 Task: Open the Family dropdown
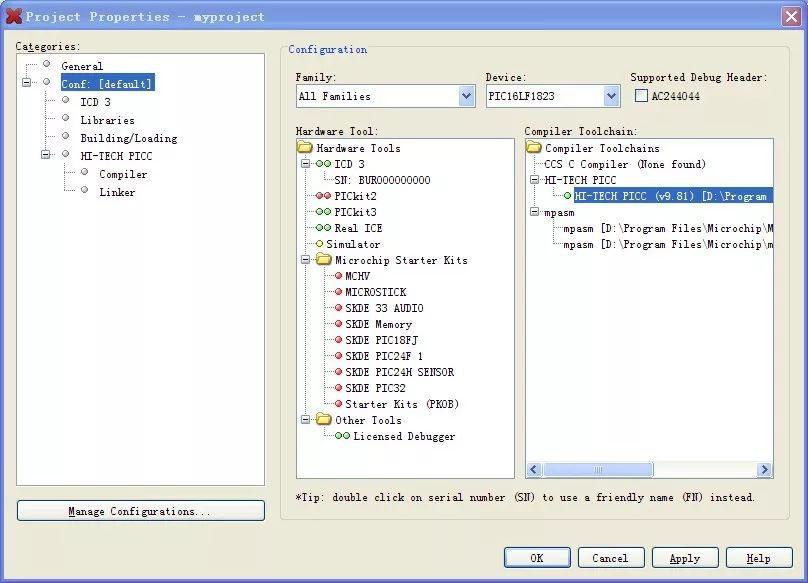pyautogui.click(x=466, y=96)
